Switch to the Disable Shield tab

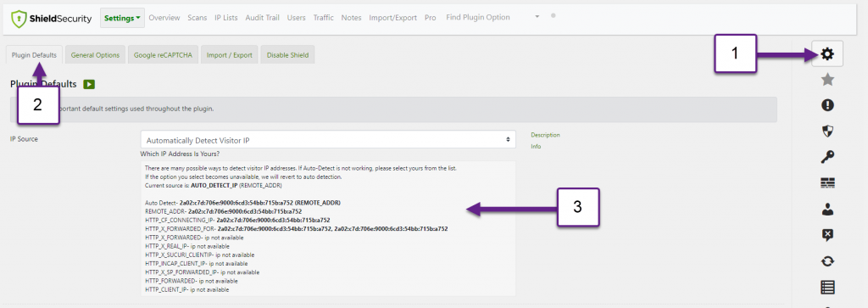point(287,55)
